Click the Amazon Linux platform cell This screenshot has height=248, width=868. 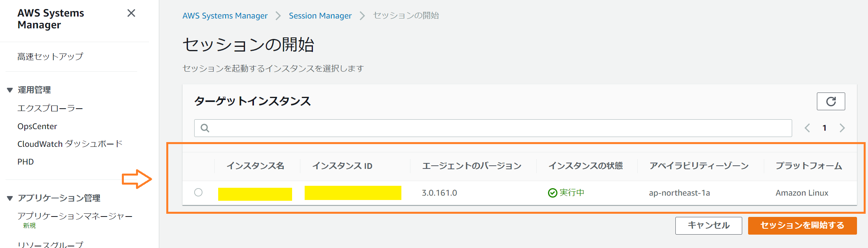tap(802, 193)
